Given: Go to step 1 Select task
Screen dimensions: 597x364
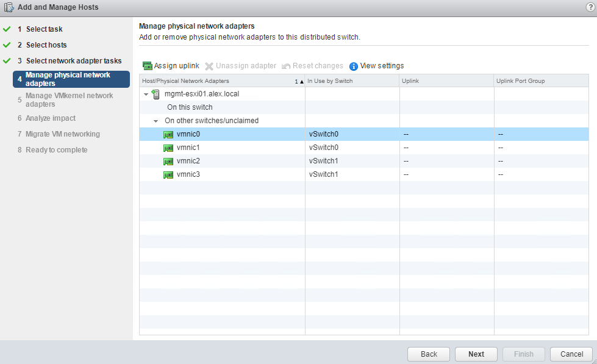Looking at the screenshot, I should click(44, 29).
